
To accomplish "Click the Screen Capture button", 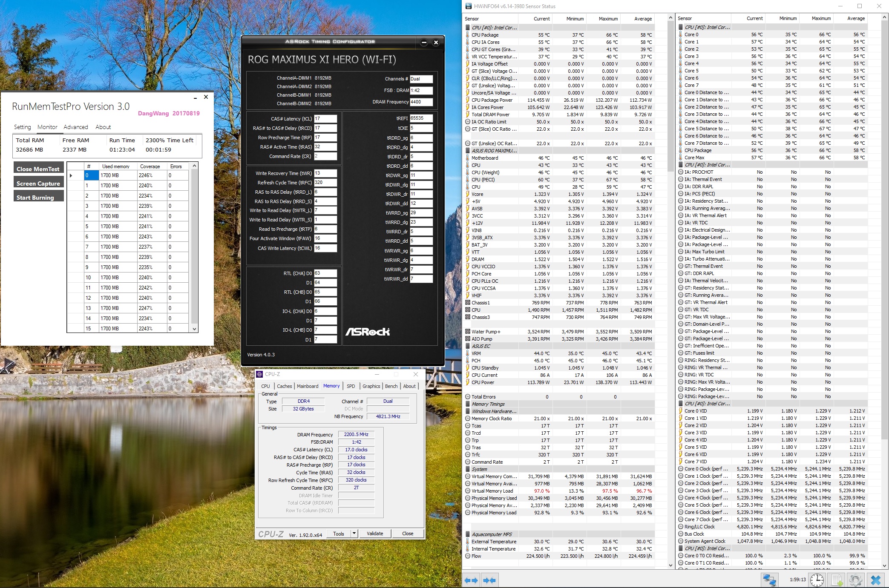I will [x=38, y=184].
